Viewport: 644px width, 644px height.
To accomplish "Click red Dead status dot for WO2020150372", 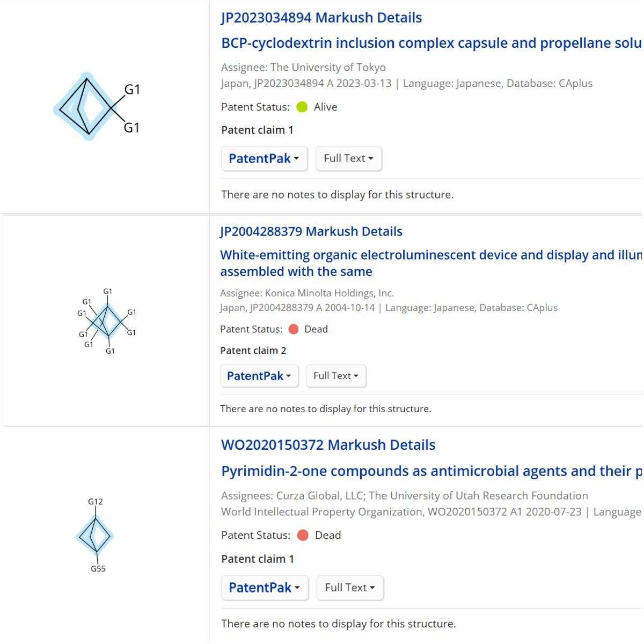I will pos(303,535).
